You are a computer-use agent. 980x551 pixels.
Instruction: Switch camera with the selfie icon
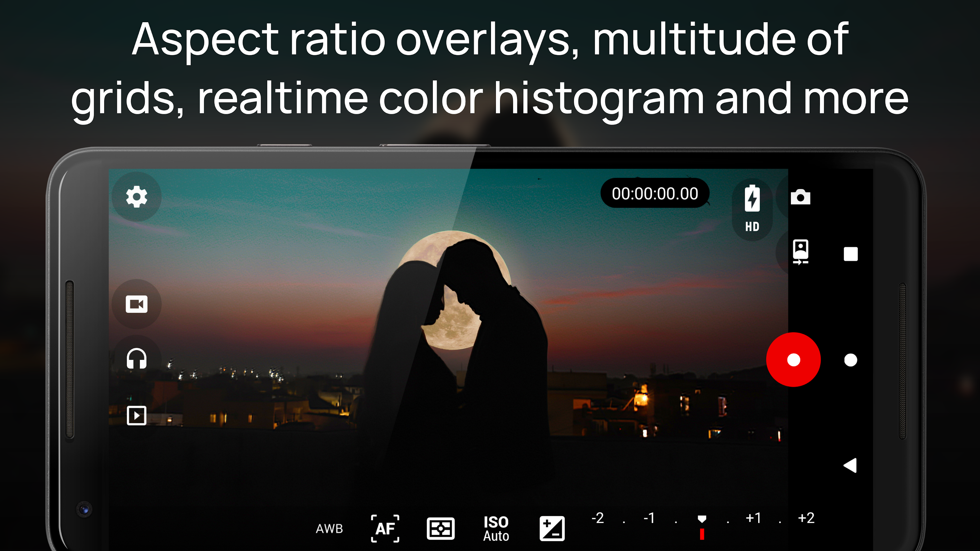[x=800, y=251]
